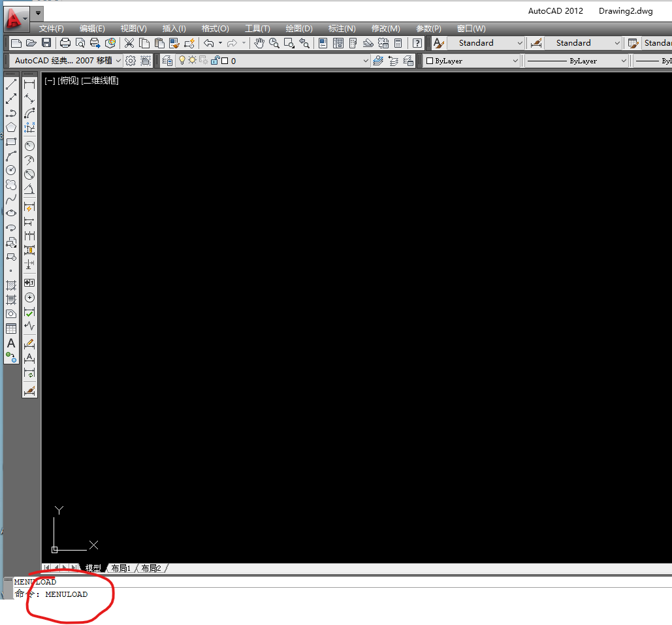
Task: Activate the Pan hand tool
Action: 259,43
